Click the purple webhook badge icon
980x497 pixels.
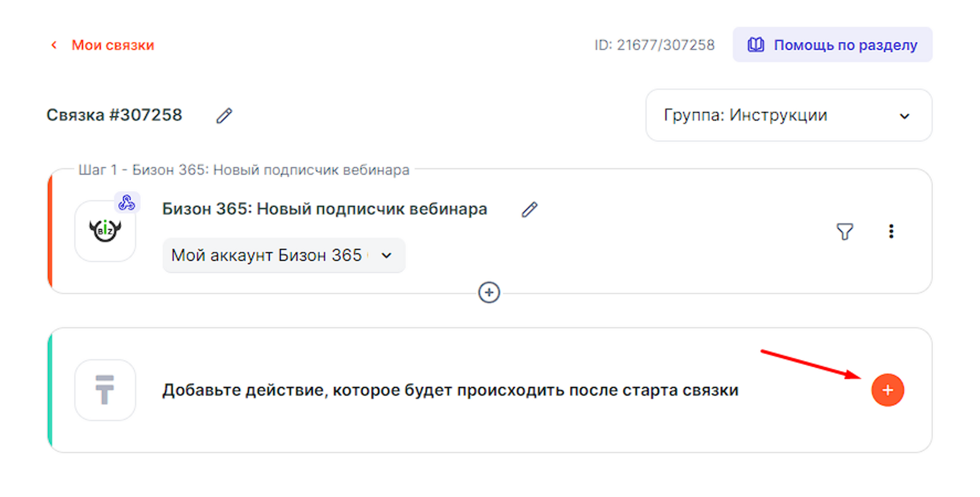(x=127, y=203)
